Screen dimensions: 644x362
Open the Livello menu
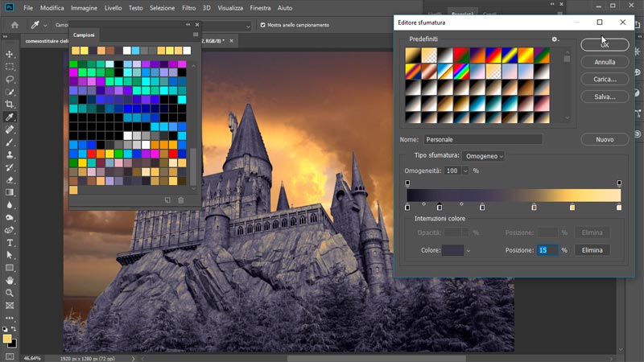113,8
